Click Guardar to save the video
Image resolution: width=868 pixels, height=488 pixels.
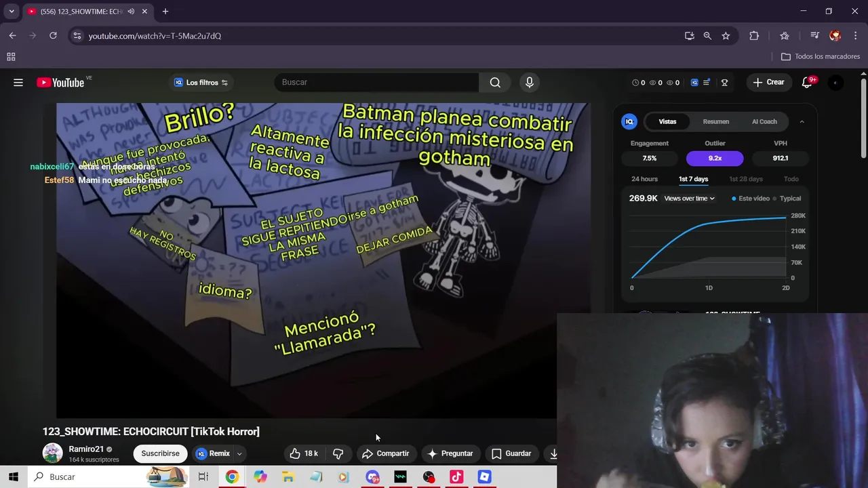point(511,453)
